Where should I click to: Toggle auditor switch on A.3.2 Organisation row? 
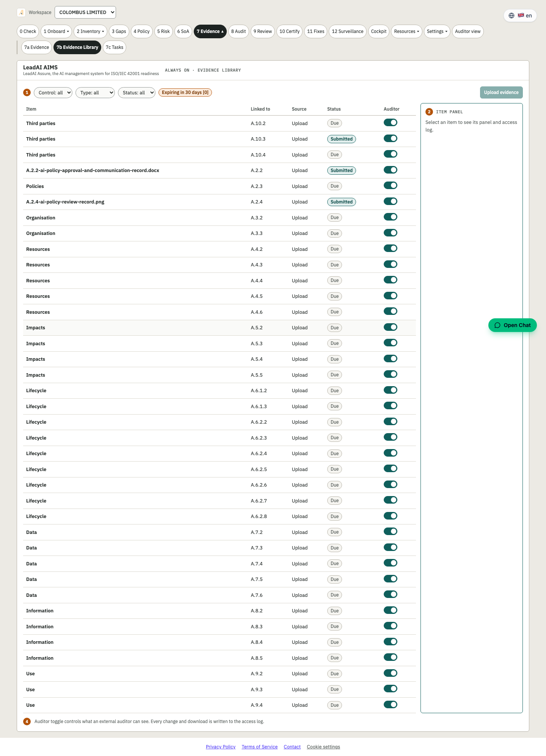click(391, 217)
